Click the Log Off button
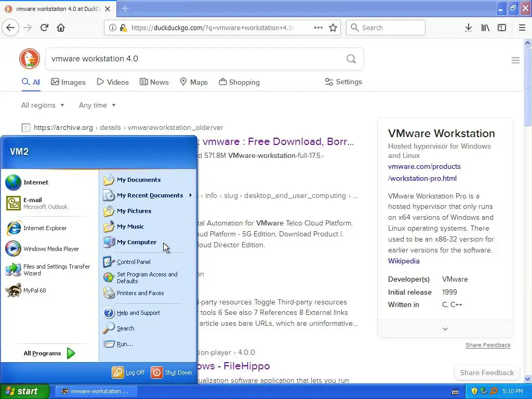The image size is (532, 399). [x=128, y=373]
